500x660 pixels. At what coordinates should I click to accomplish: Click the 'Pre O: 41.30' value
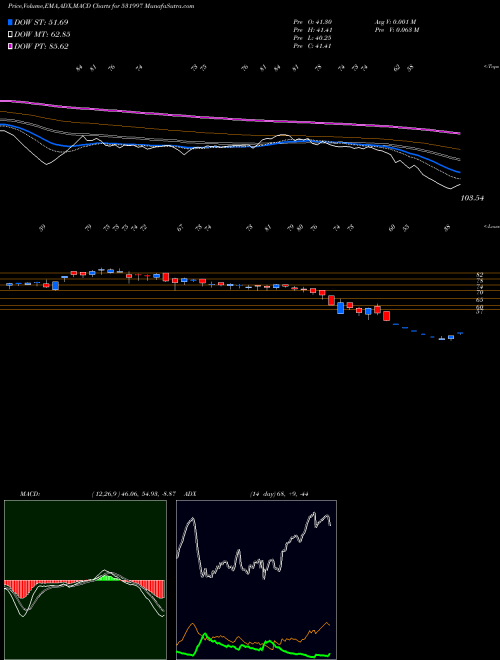coord(313,22)
